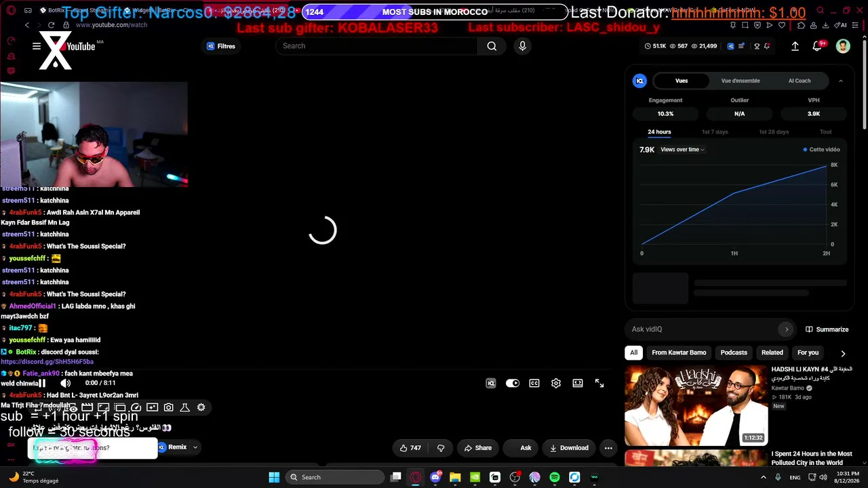868x488 pixels.
Task: Toggle closed captions CC in the player
Action: pos(534,384)
